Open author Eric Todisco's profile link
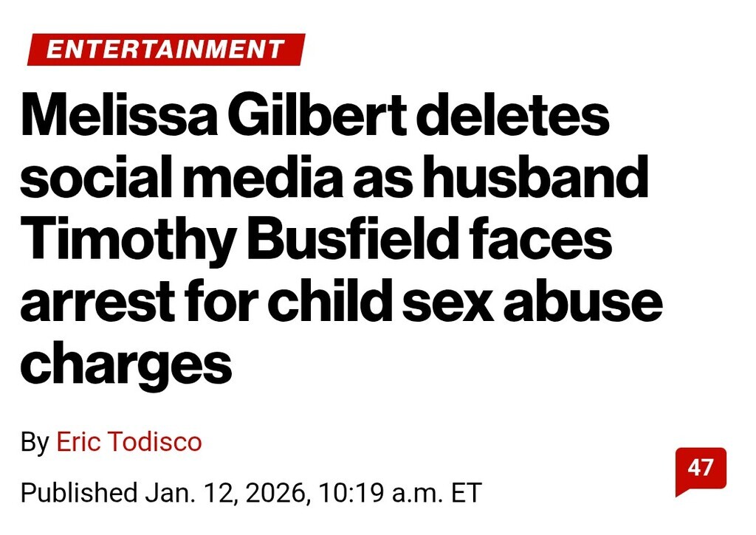756x535 pixels. (129, 442)
